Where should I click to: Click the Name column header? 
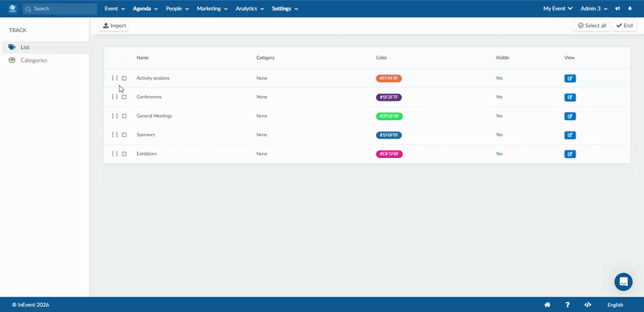tap(142, 58)
